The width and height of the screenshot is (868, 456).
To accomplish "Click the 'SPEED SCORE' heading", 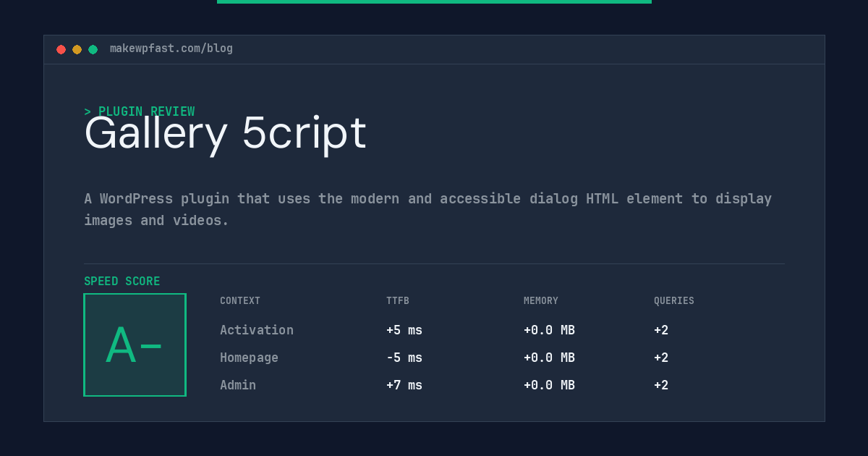I will point(122,282).
